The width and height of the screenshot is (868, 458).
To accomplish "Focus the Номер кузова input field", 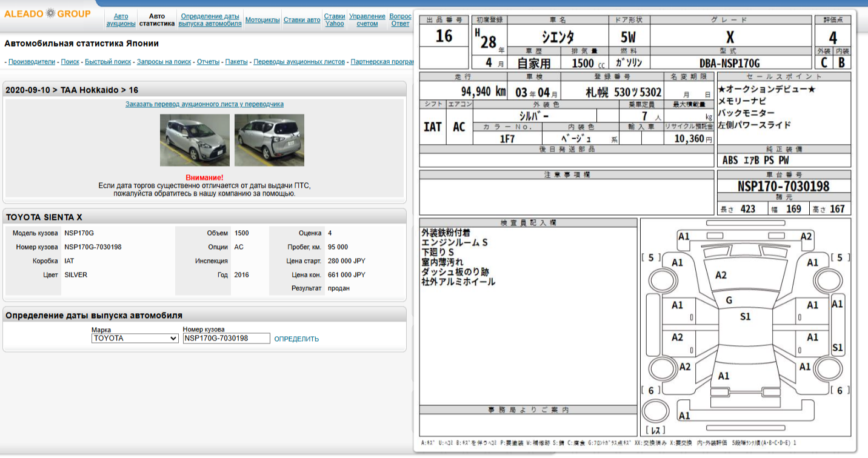I will coord(227,338).
